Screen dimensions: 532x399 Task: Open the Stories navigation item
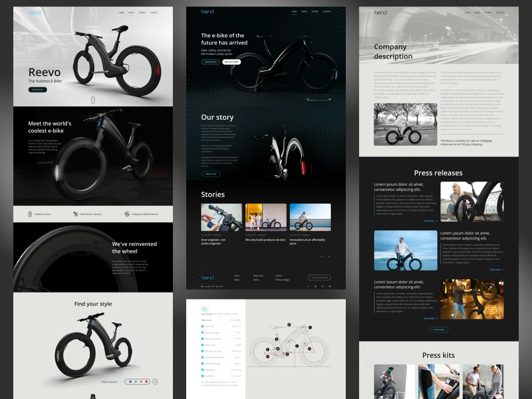pos(315,11)
